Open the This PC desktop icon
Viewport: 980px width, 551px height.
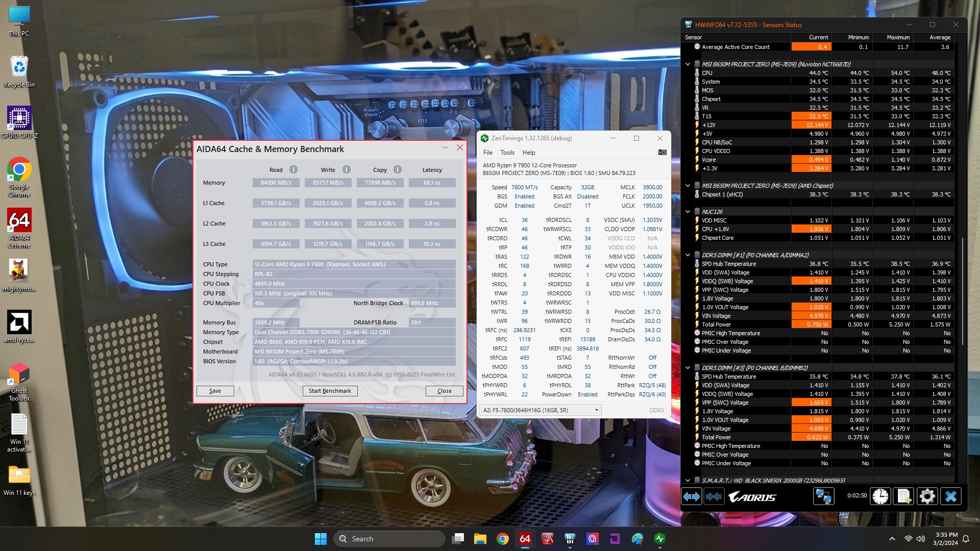pyautogui.click(x=19, y=21)
